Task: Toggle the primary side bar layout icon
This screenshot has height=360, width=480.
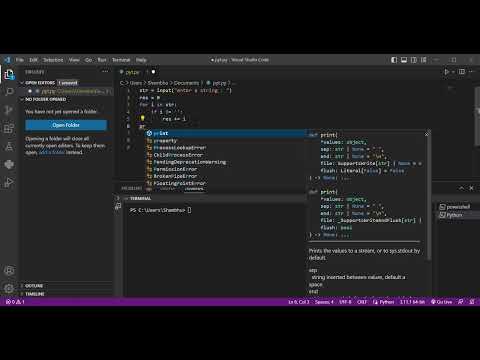Action: click(x=394, y=60)
